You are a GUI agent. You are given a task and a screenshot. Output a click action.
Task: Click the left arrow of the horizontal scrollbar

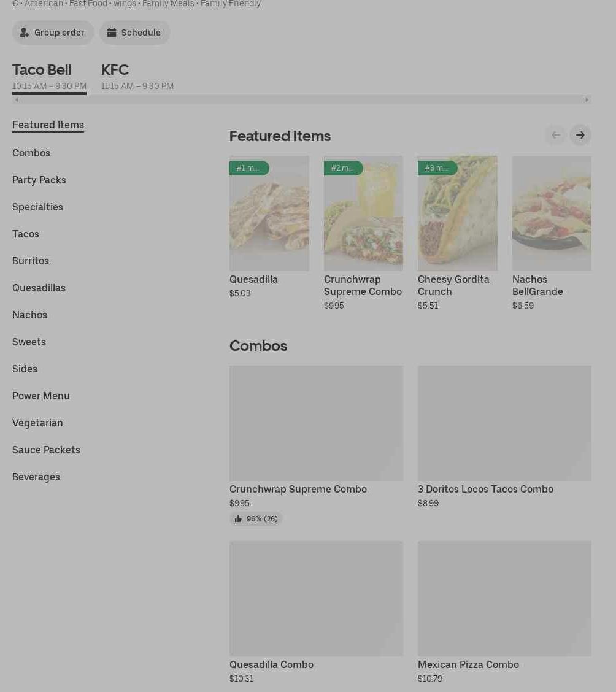(17, 99)
